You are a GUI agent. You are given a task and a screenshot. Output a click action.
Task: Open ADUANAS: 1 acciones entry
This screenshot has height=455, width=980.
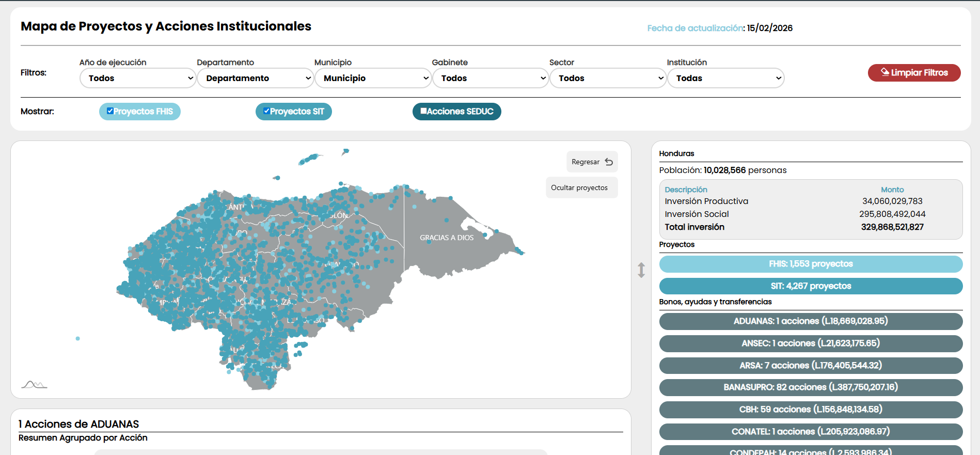pos(811,321)
